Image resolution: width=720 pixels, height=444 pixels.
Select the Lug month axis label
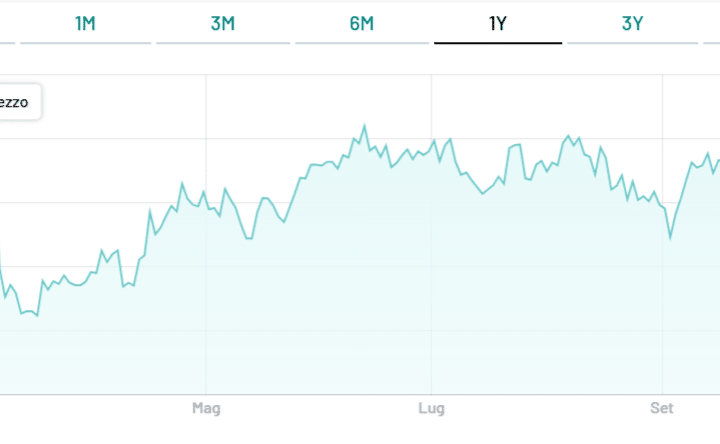click(432, 408)
